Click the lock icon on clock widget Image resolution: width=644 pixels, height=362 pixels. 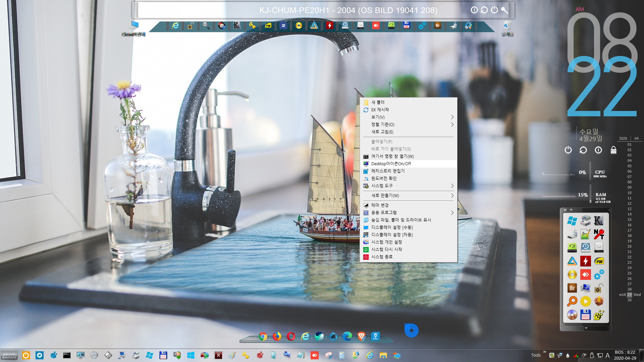613,150
